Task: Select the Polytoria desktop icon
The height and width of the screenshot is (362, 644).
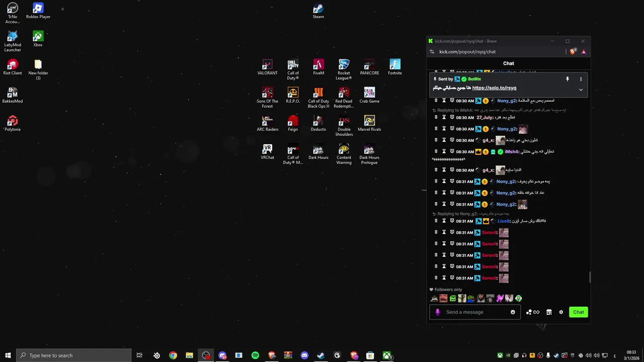Action: [13, 124]
